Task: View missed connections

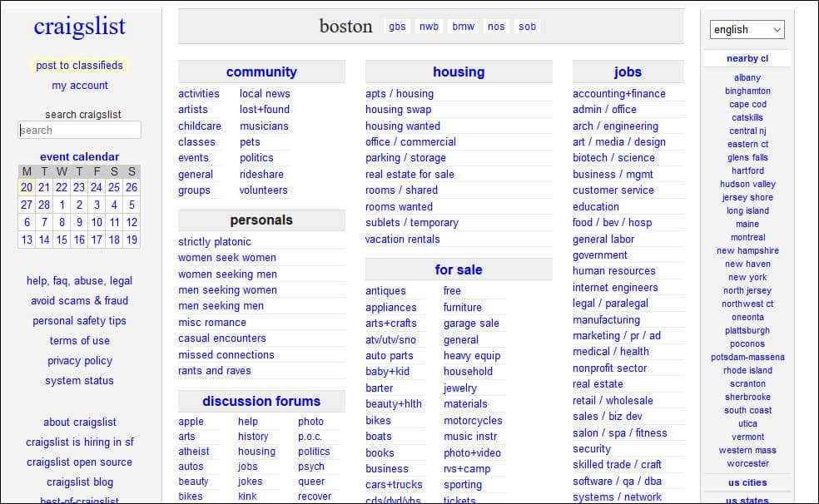Action: coord(226,355)
